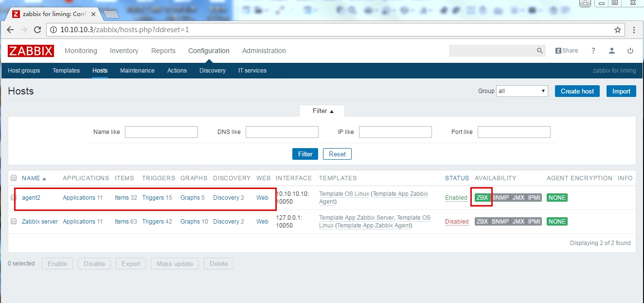Screen dimensions: 644x303
Task: Open agent2 Applications link
Action: pos(79,198)
